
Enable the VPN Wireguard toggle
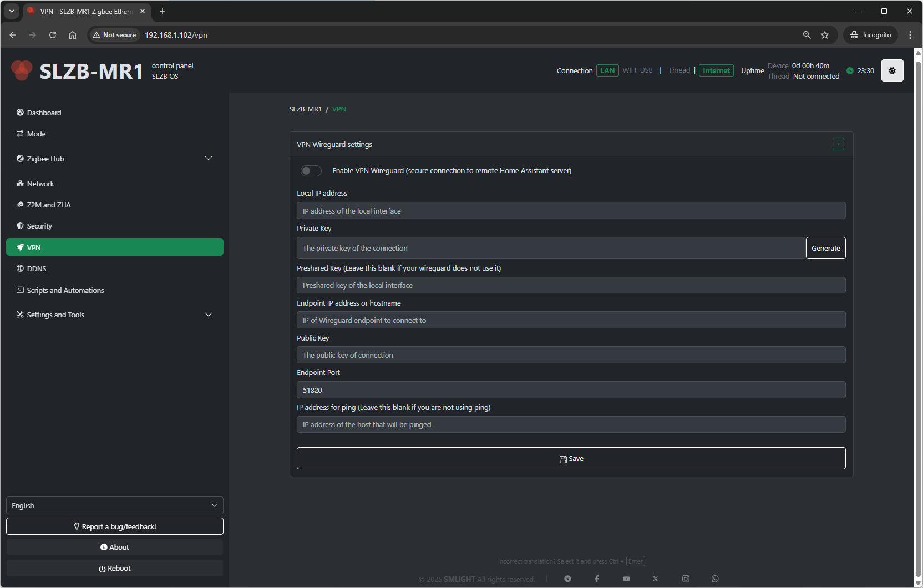click(x=311, y=171)
